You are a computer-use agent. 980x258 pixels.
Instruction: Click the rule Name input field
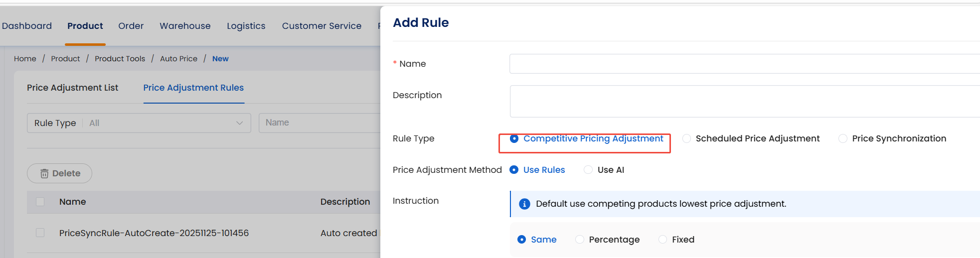[743, 64]
